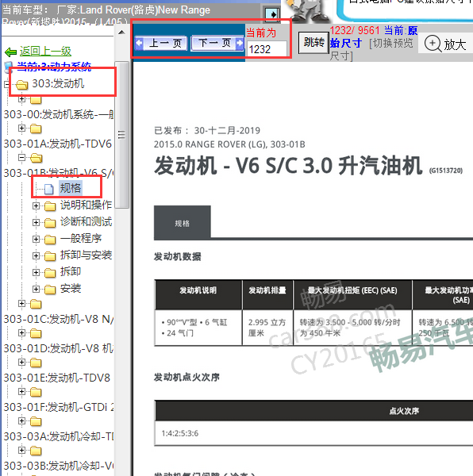Viewport: 473px width, 476px height.
Task: Click the tree panel scrollbar thumb
Action: [x=121, y=135]
